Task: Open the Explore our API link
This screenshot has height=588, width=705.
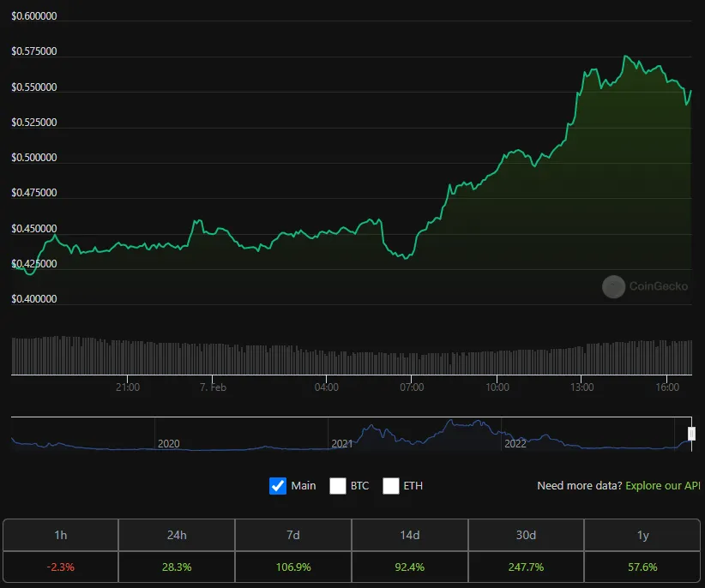Action: [663, 486]
